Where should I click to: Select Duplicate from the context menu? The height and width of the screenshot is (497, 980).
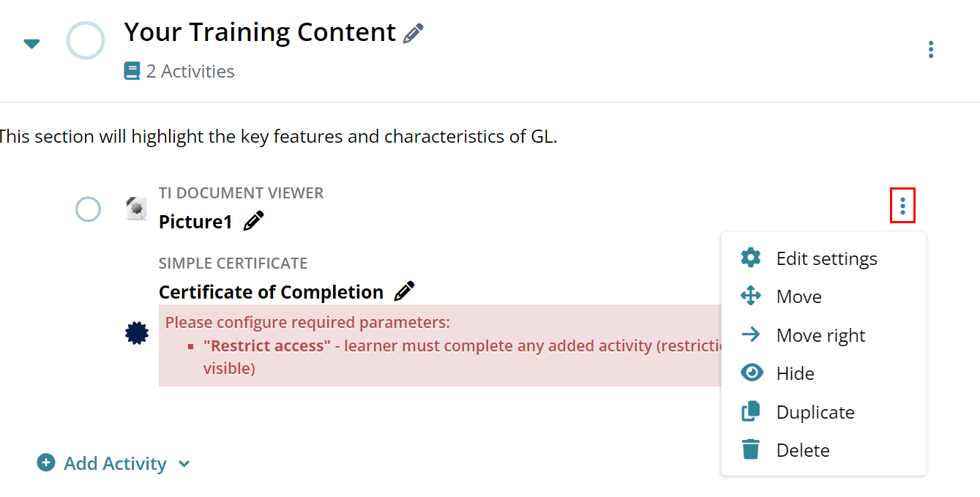tap(815, 412)
